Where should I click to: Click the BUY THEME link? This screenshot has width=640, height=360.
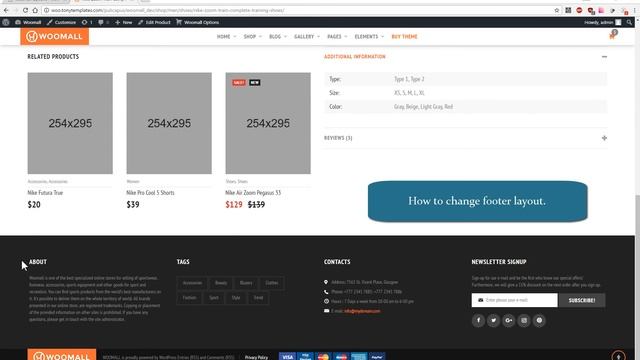[404, 37]
